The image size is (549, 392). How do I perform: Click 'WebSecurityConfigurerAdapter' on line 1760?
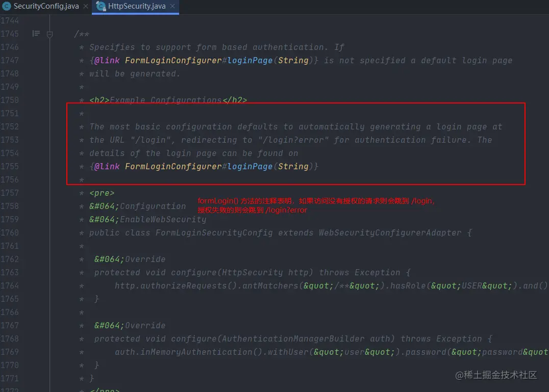(x=390, y=233)
